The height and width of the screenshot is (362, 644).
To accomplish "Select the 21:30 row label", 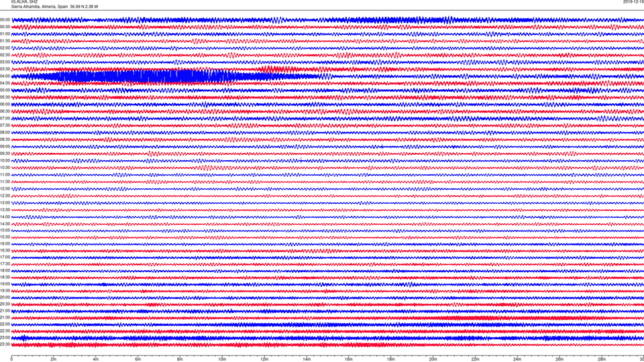I will (5, 317).
